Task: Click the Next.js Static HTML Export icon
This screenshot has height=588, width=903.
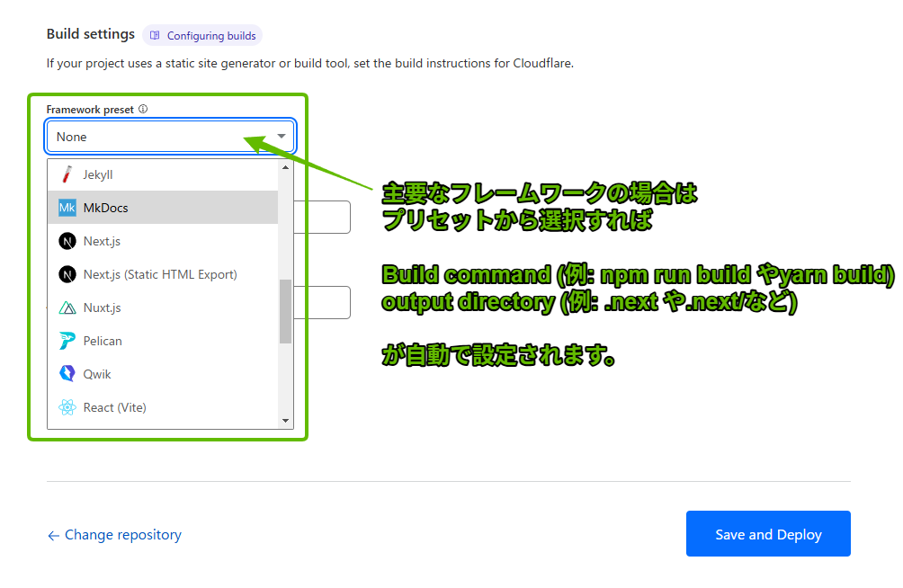Action: pyautogui.click(x=67, y=274)
